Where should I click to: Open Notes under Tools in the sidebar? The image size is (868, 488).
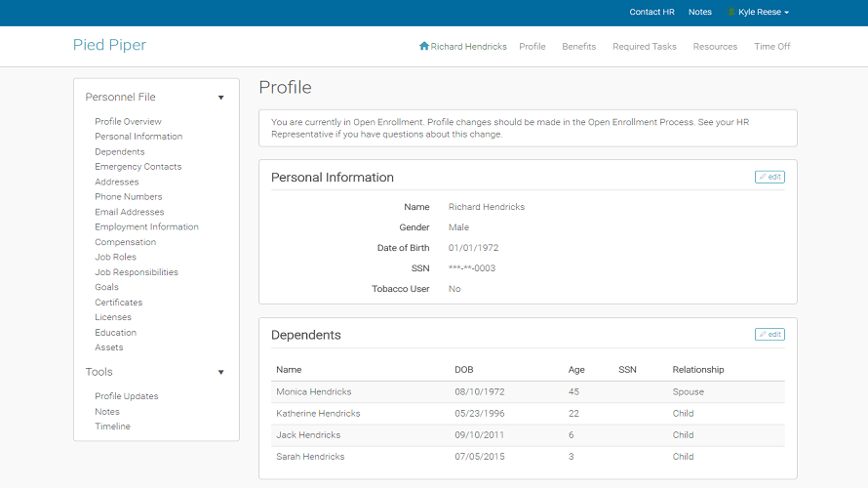(x=107, y=412)
